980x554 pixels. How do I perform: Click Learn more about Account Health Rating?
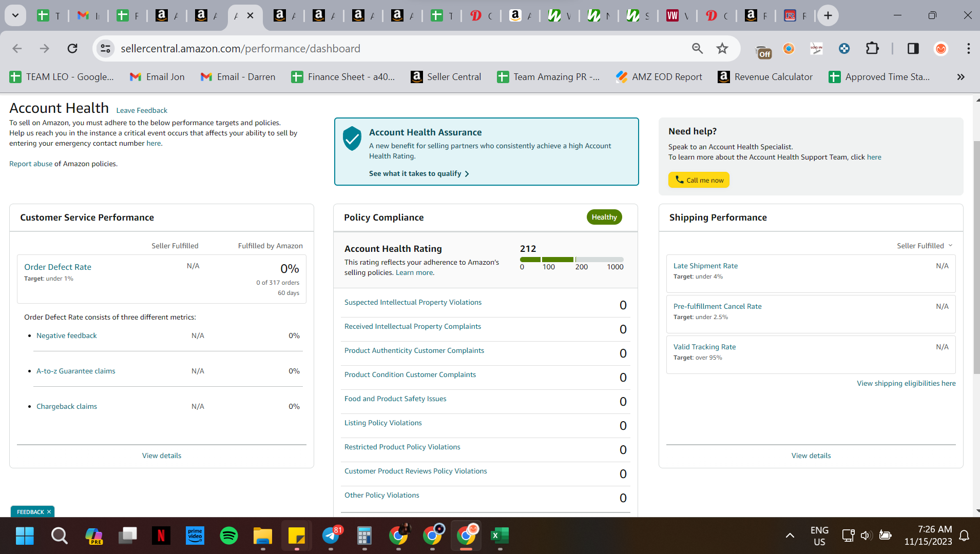tap(414, 272)
